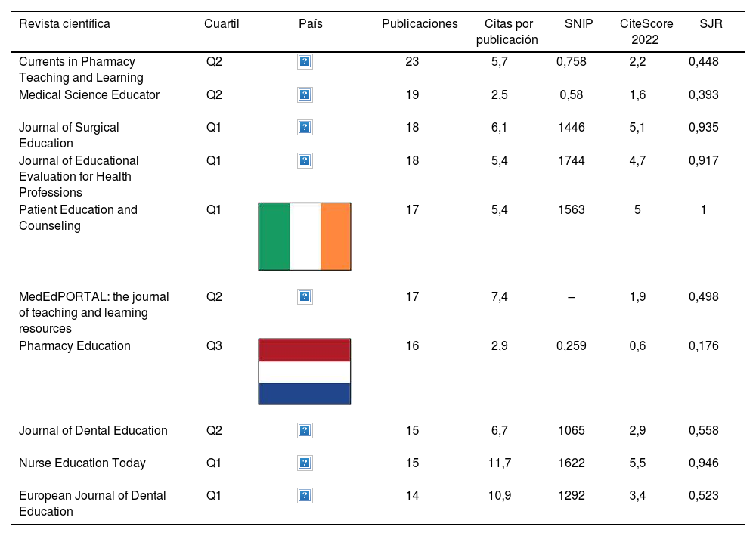Click the Netherlands flag image

[305, 372]
